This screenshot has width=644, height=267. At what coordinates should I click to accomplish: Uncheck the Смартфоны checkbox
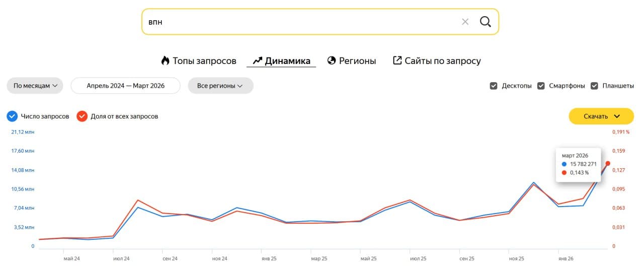[x=541, y=86]
